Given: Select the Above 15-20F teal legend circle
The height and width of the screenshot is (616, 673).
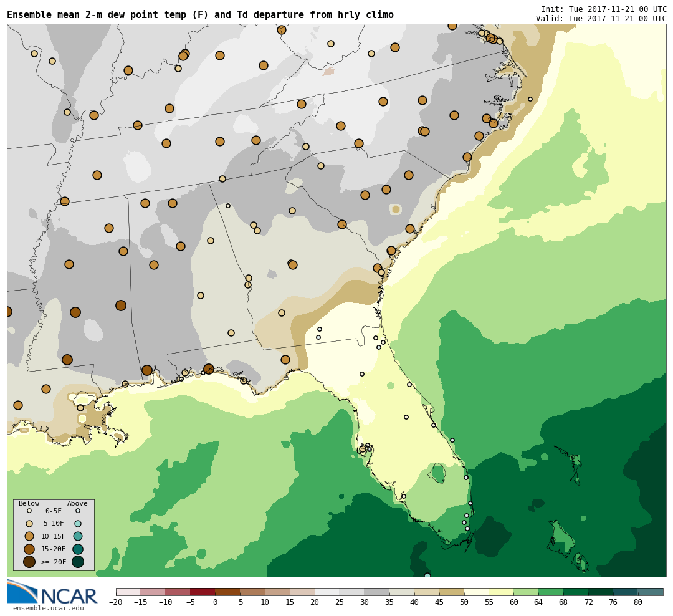Looking at the screenshot, I should (78, 549).
